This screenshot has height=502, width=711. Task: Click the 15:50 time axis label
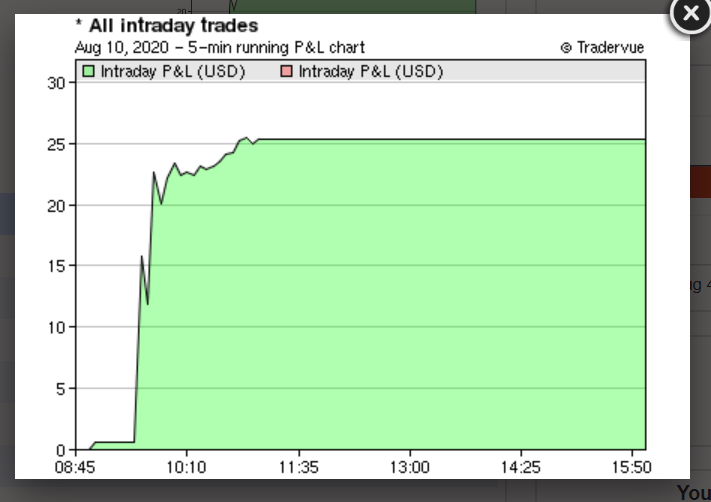pyautogui.click(x=632, y=466)
